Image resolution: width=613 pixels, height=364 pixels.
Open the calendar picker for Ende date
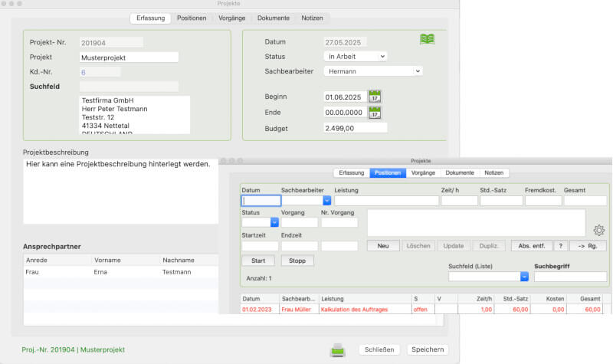click(x=375, y=113)
